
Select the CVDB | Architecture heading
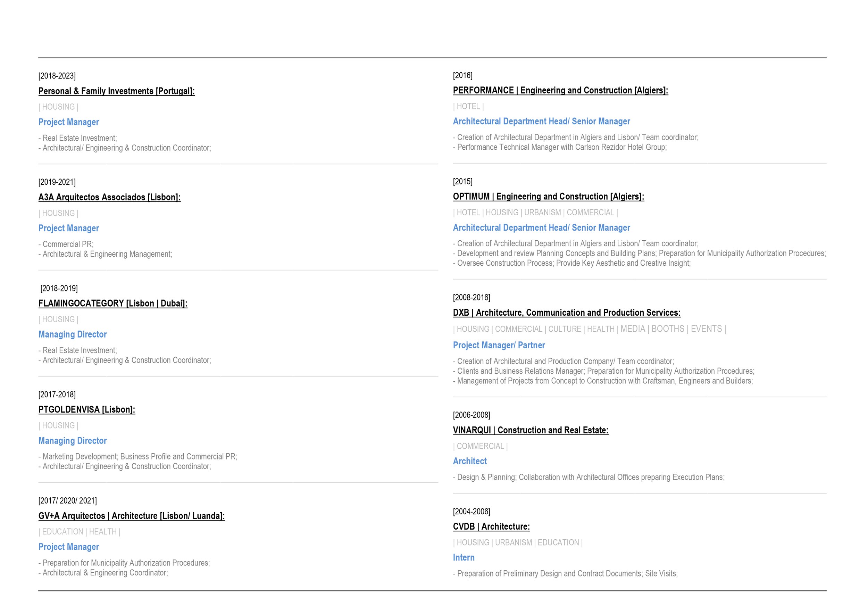tap(491, 527)
